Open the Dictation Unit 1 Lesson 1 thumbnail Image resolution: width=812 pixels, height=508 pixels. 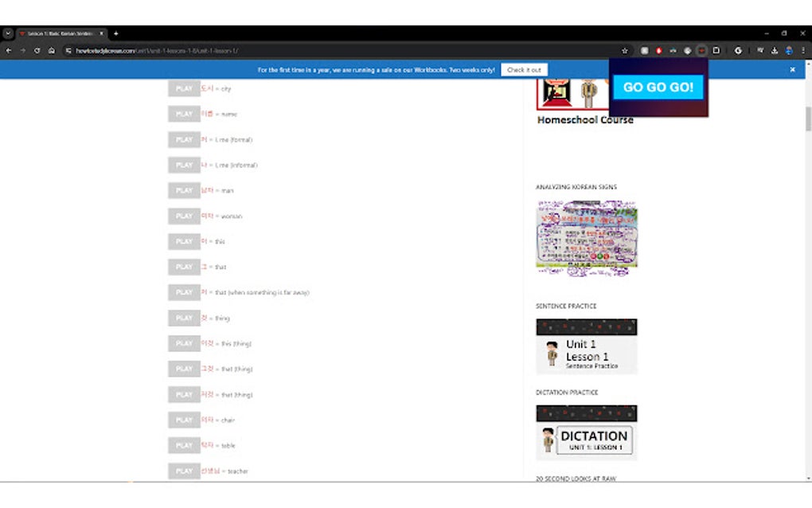pyautogui.click(x=587, y=432)
